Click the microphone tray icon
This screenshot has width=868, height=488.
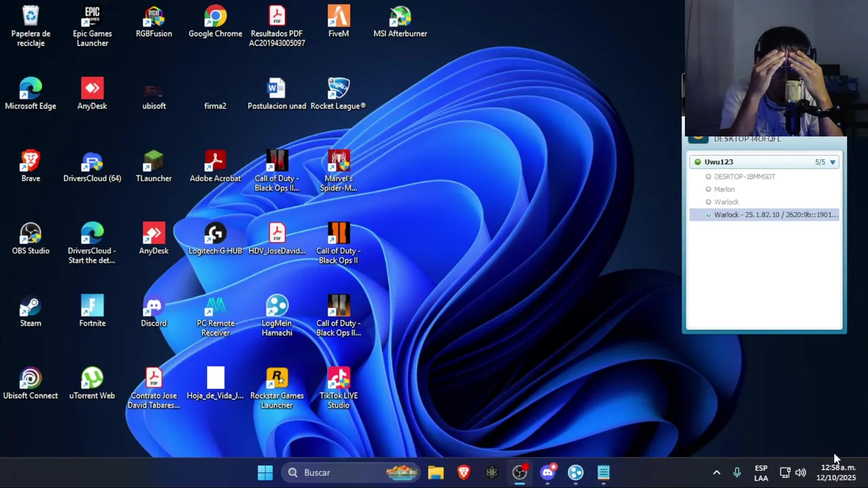(737, 472)
